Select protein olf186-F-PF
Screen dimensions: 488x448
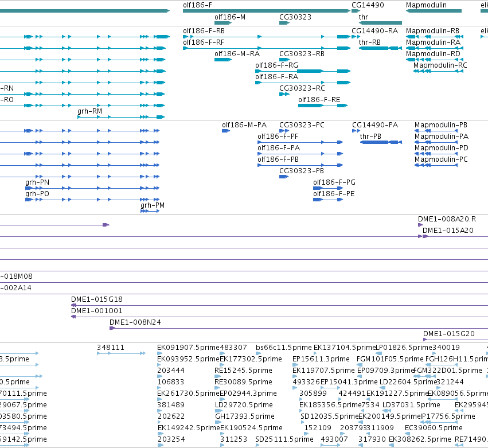click(x=300, y=142)
